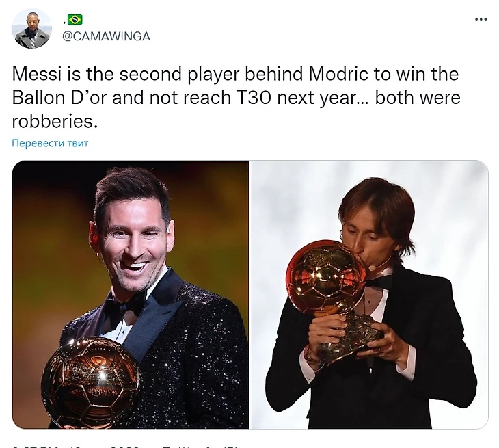Click the golden ball trophy in Messi's photo

click(x=90, y=383)
